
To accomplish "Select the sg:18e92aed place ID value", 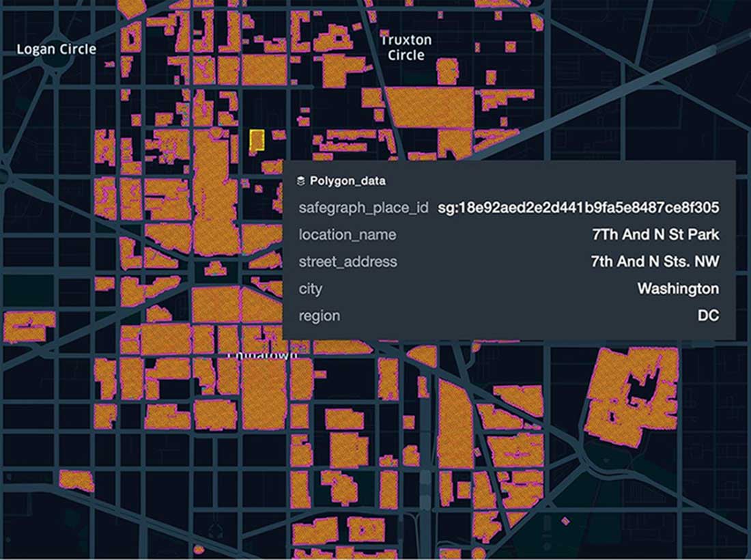I will tap(578, 208).
